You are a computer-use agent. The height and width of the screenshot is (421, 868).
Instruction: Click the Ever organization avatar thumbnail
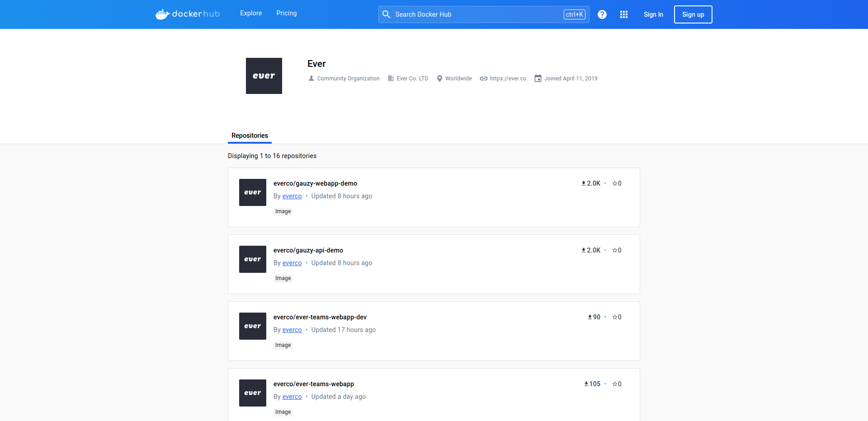(x=264, y=75)
